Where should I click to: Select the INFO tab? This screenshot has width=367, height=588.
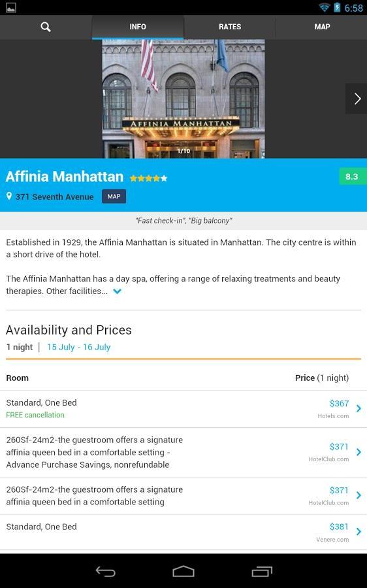tap(138, 27)
